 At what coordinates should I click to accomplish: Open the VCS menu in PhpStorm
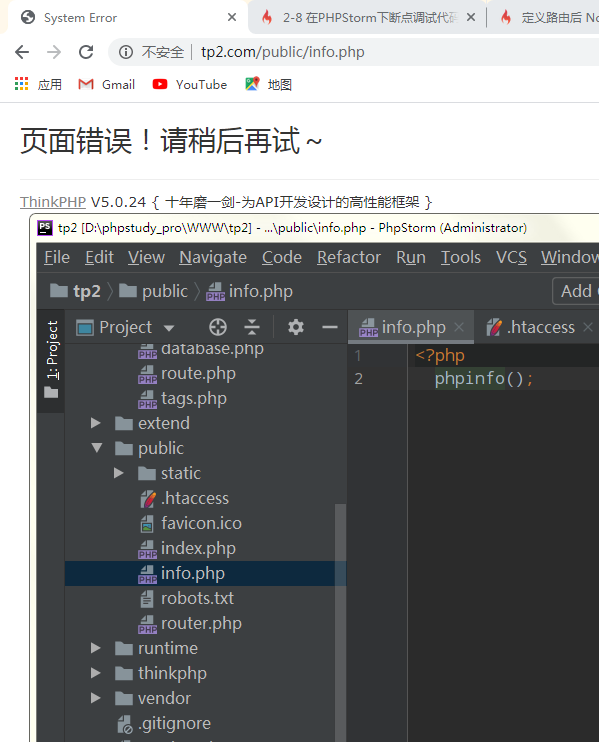[511, 257]
